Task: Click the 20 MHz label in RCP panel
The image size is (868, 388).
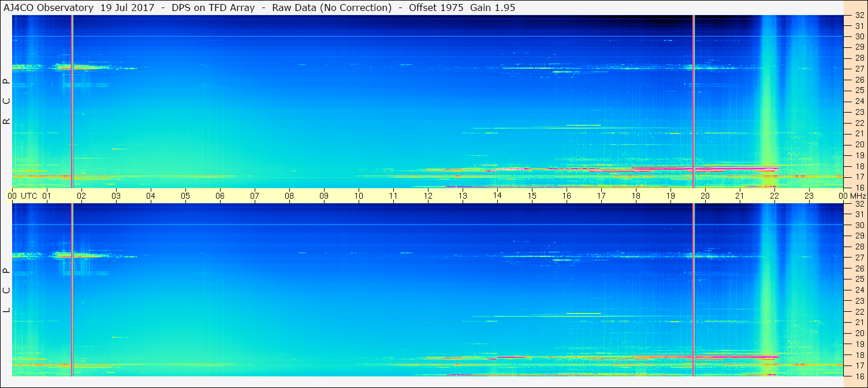Action: [859, 144]
